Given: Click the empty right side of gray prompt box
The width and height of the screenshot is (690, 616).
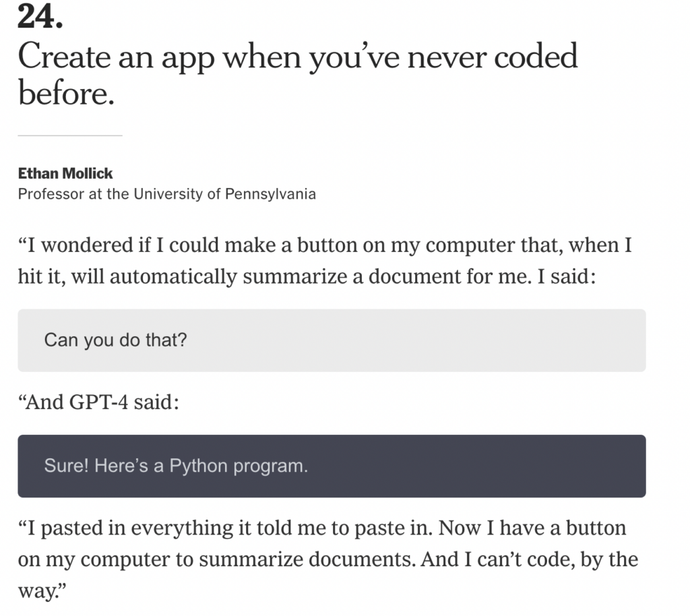Looking at the screenshot, I should click(x=484, y=340).
